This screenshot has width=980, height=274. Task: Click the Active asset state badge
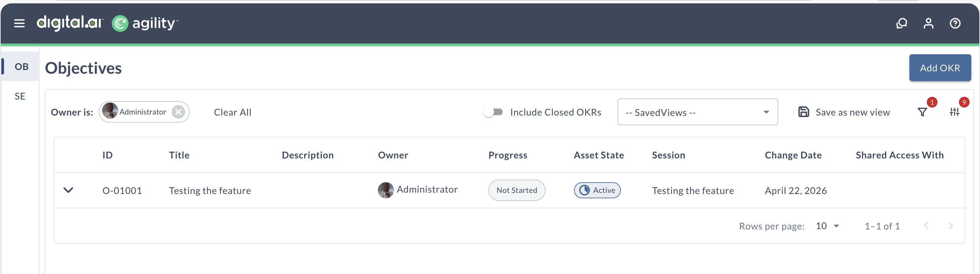point(597,190)
